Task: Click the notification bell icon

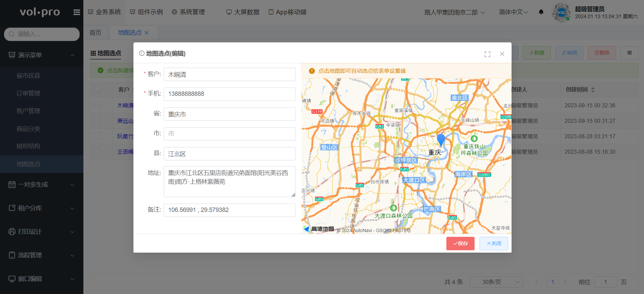Action: (x=541, y=12)
